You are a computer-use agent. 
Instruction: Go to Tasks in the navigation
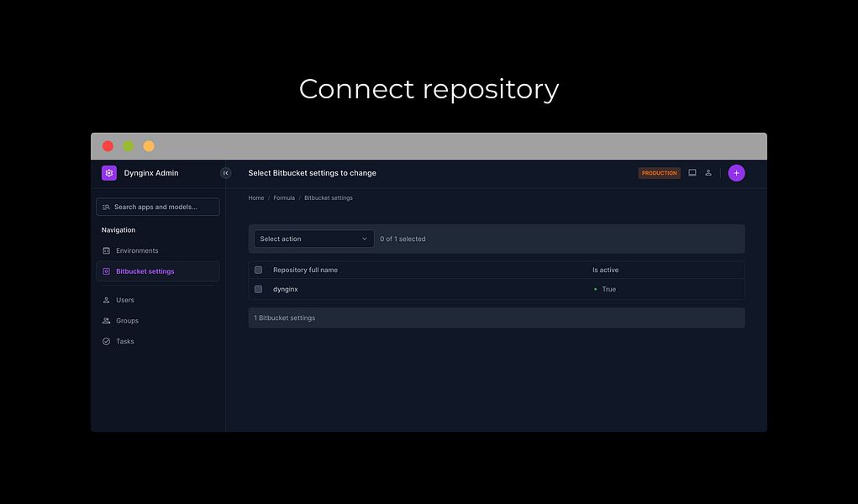tap(158, 342)
